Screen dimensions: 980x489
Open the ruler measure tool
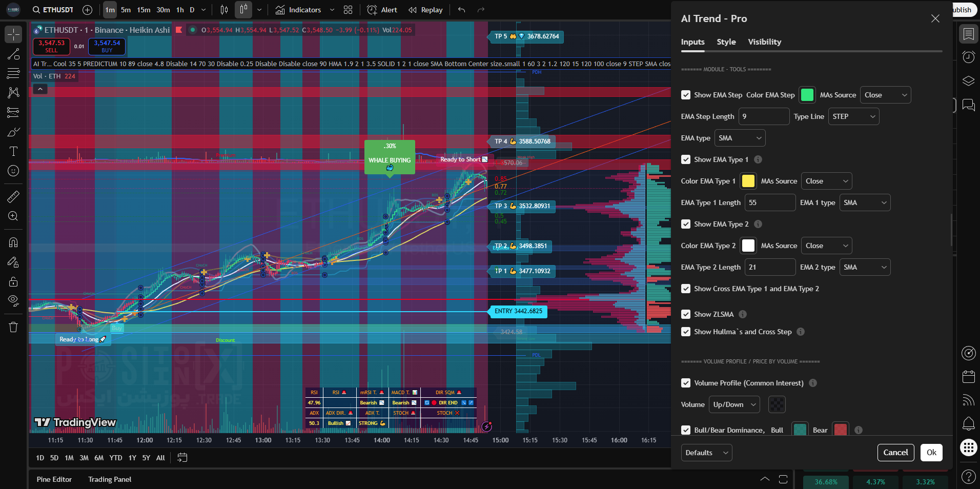pos(13,196)
